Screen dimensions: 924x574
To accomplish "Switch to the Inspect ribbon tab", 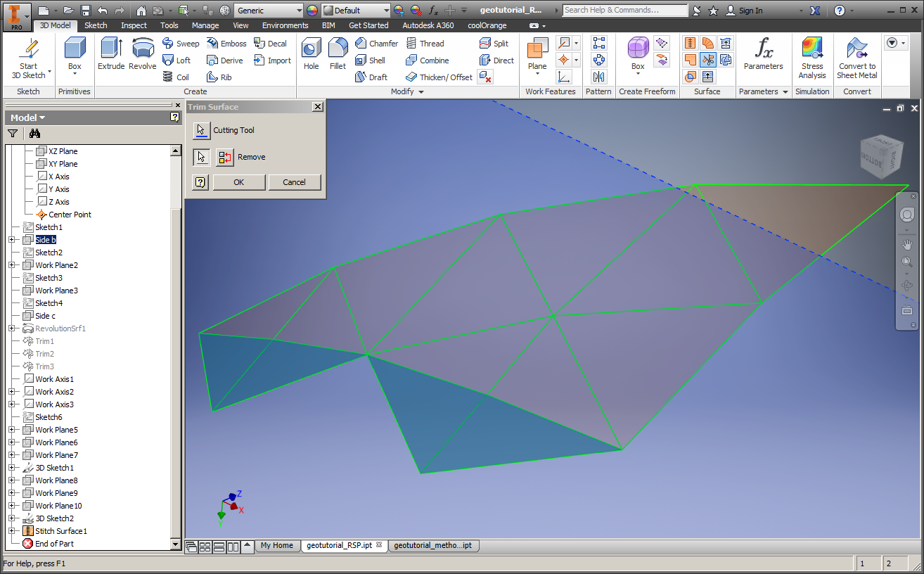I will (x=134, y=25).
